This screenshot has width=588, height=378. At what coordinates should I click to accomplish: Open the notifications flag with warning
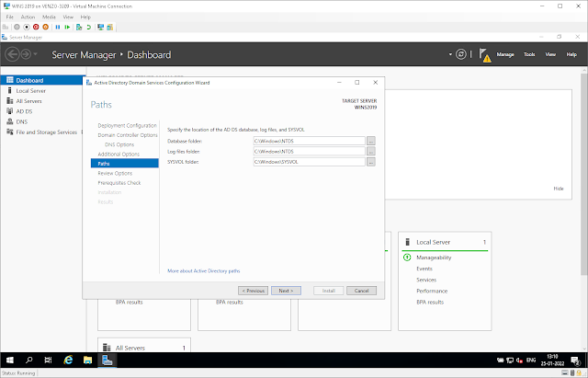click(x=485, y=55)
